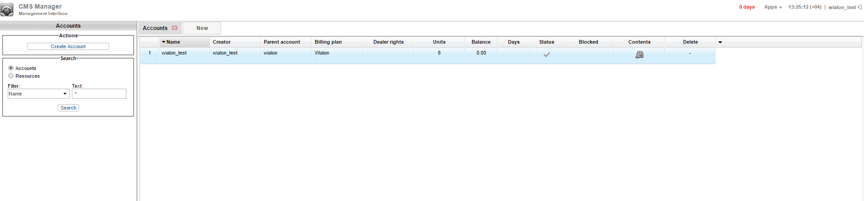Click the logout icon beside wialon_test username

tap(860, 7)
